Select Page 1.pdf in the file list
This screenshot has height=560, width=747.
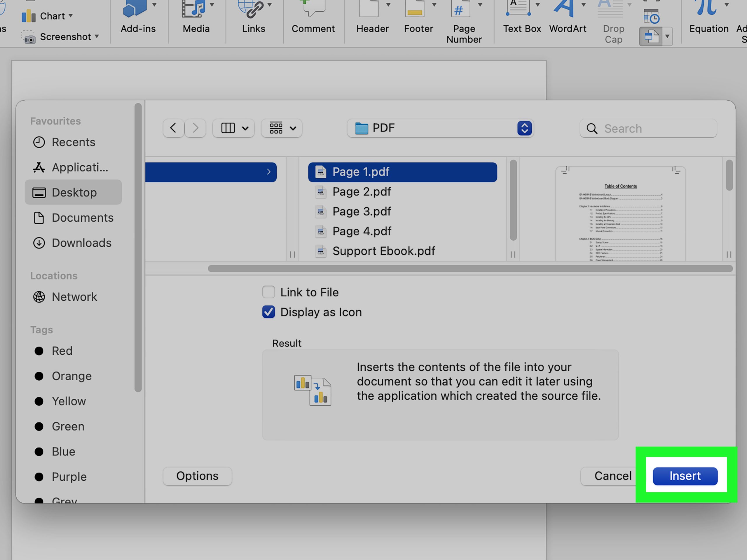coord(403,172)
